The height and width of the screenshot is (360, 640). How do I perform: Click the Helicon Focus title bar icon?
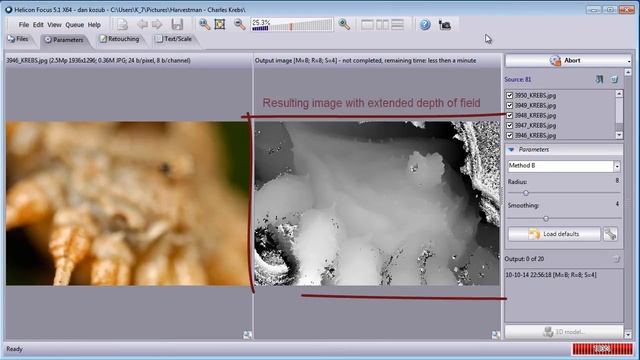[8, 9]
